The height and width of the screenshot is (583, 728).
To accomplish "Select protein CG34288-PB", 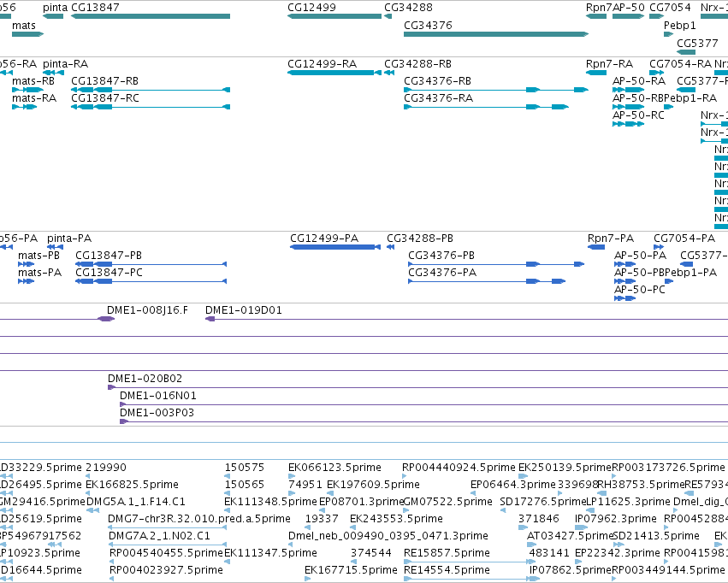I will 390,247.
